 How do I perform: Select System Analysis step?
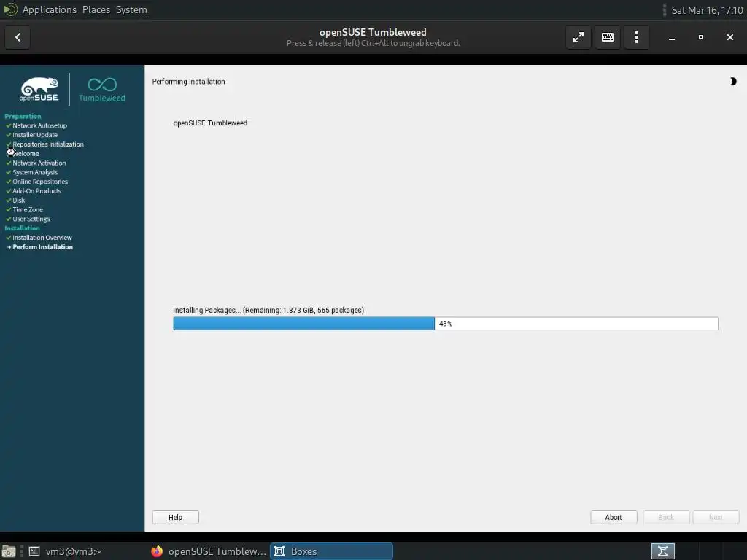pos(35,172)
